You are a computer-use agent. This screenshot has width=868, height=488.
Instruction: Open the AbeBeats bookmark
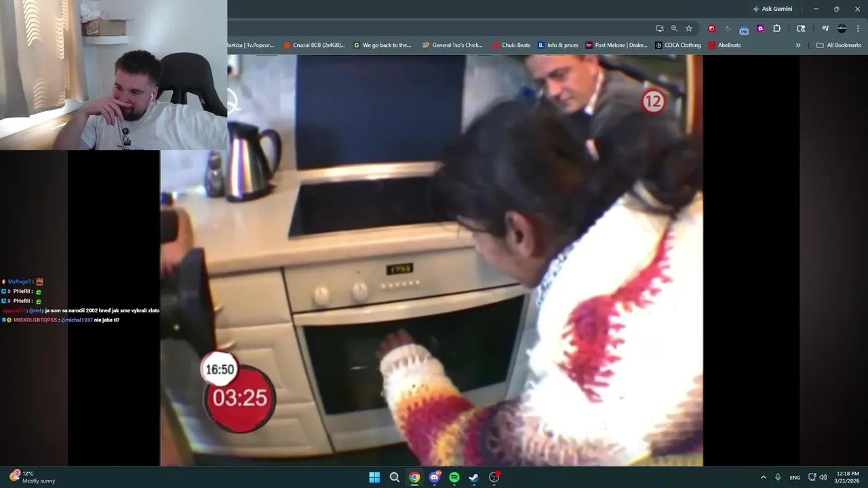pyautogui.click(x=724, y=45)
